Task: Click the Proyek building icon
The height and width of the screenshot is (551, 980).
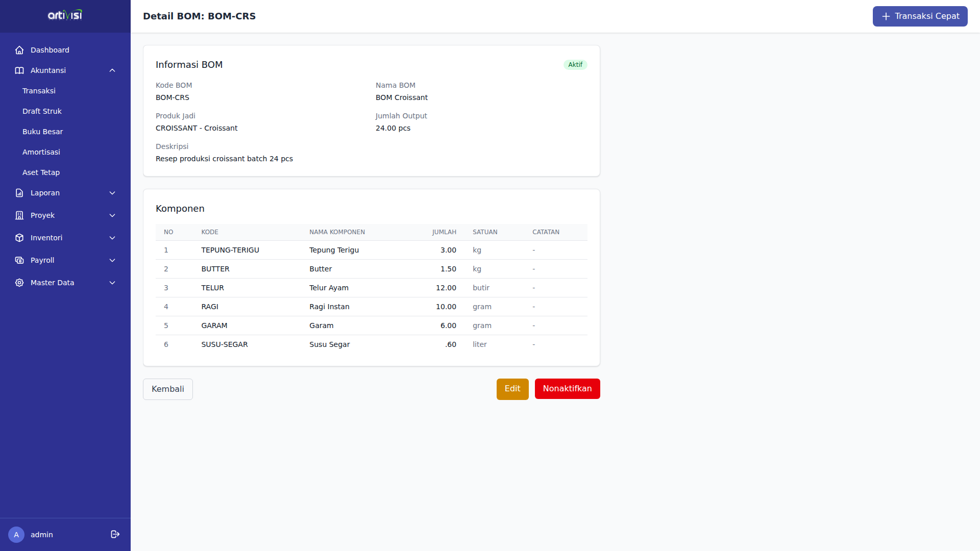Action: coord(19,215)
